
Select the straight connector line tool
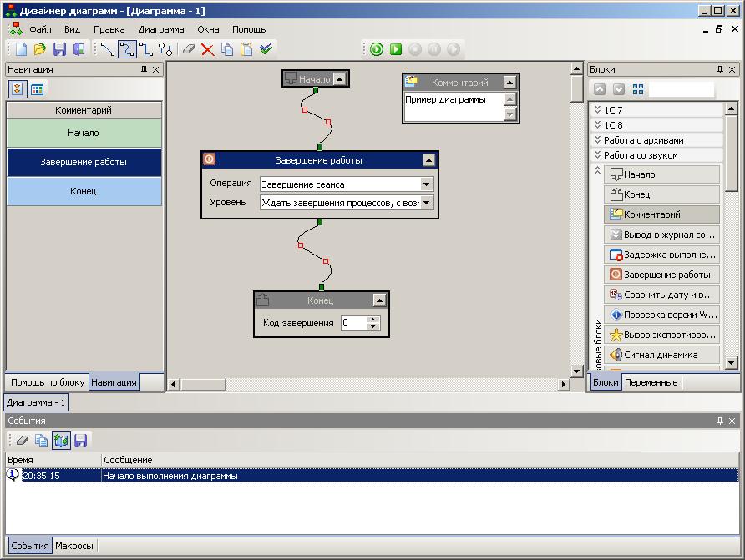click(108, 49)
